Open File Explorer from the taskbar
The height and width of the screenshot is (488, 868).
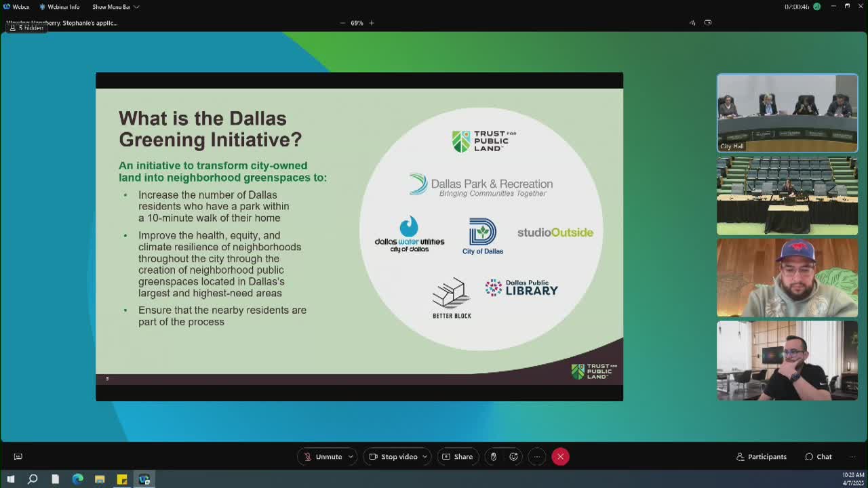(x=100, y=479)
